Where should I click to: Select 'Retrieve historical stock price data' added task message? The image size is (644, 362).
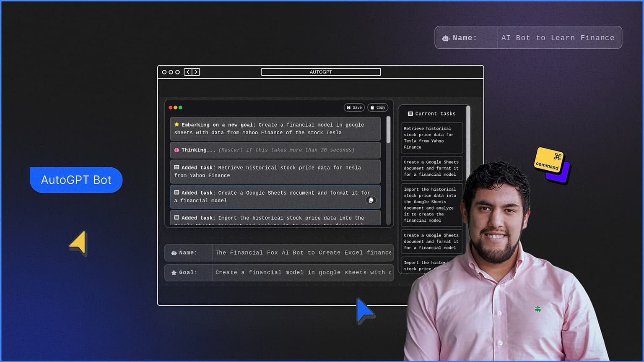275,172
